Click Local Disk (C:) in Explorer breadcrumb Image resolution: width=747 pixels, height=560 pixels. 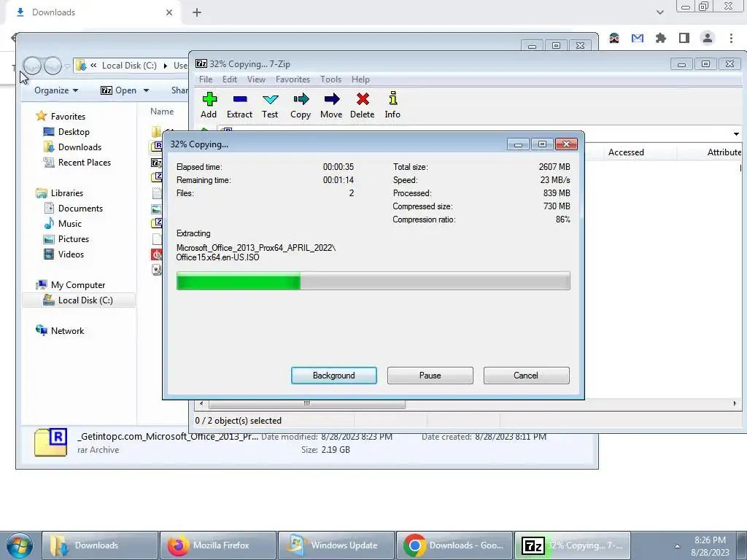click(x=129, y=66)
